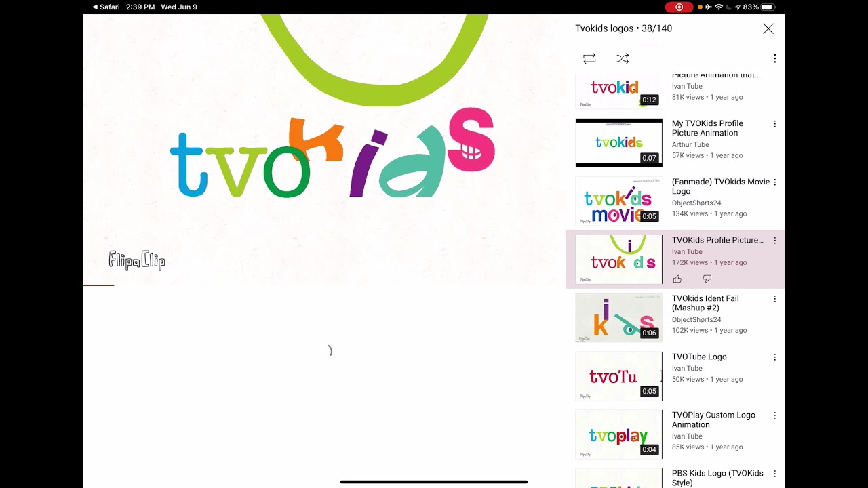Open options for TVOTube Logo video
The width and height of the screenshot is (868, 488).
(x=774, y=357)
